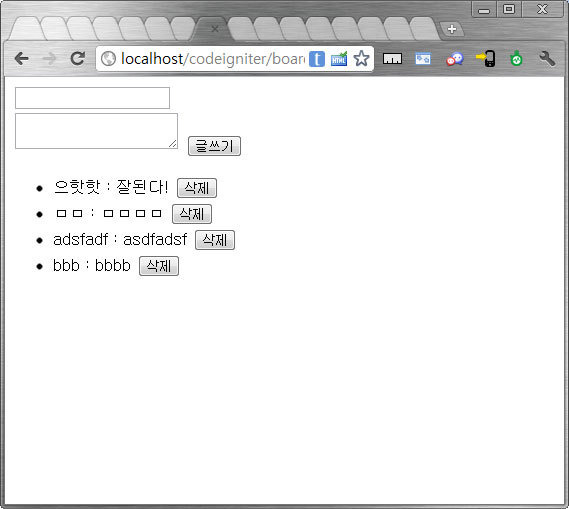Click the globe site info icon
The height and width of the screenshot is (509, 569).
pyautogui.click(x=108, y=58)
